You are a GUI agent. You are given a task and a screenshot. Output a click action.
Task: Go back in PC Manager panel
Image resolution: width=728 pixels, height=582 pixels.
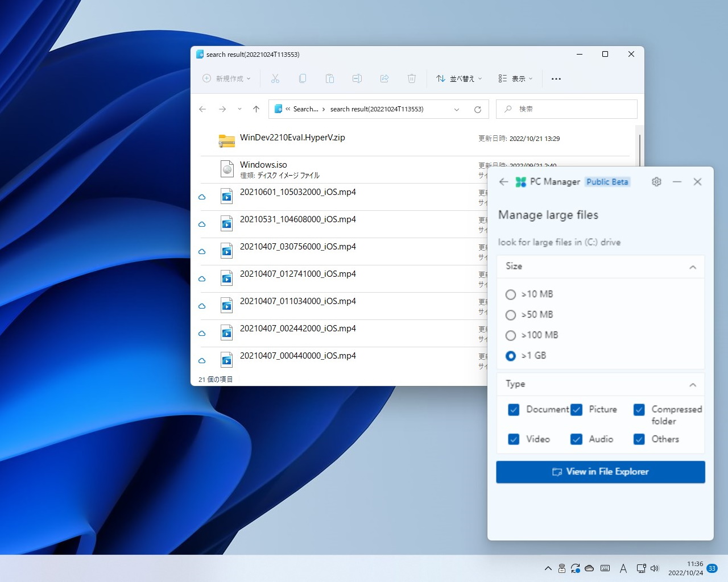[503, 182]
